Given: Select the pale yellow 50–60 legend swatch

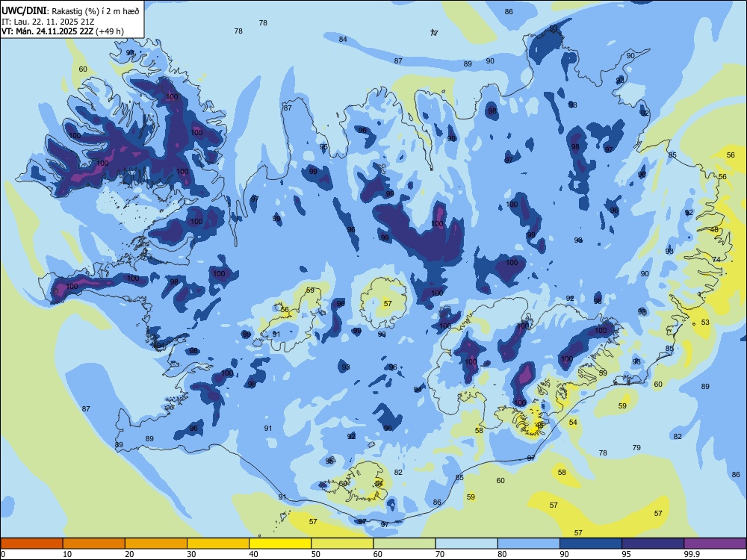Looking at the screenshot, I should click(343, 544).
